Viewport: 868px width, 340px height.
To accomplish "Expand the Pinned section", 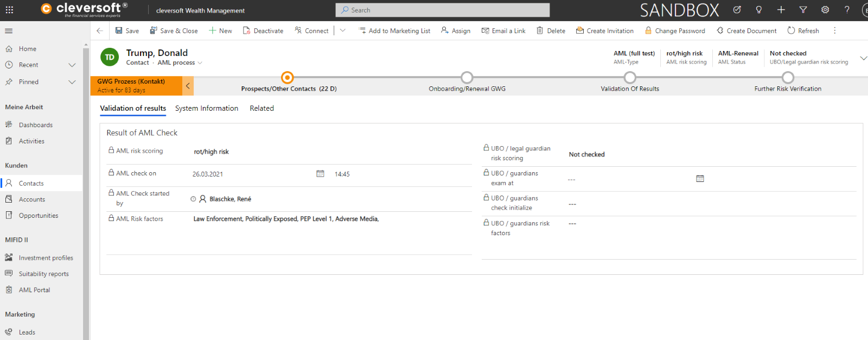I will 72,82.
